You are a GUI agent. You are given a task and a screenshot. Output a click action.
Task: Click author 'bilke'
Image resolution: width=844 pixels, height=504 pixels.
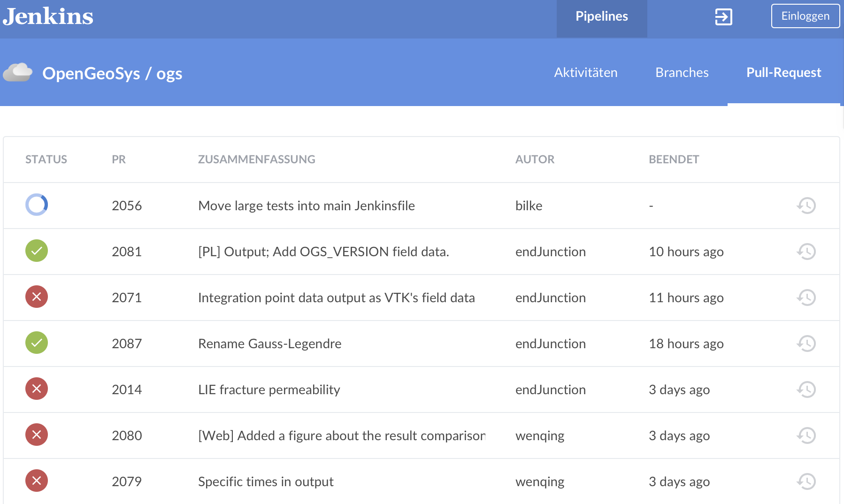[529, 206]
